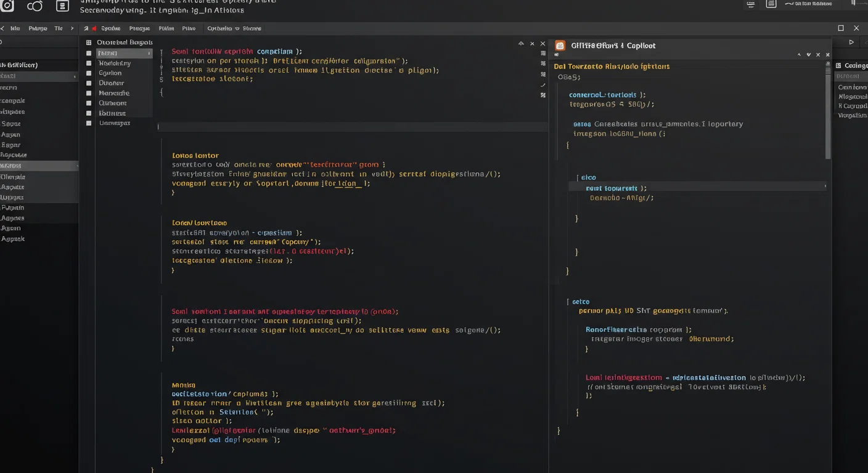This screenshot has height=473, width=868.
Task: Open the page icon in top-right bar
Action: (x=771, y=4)
